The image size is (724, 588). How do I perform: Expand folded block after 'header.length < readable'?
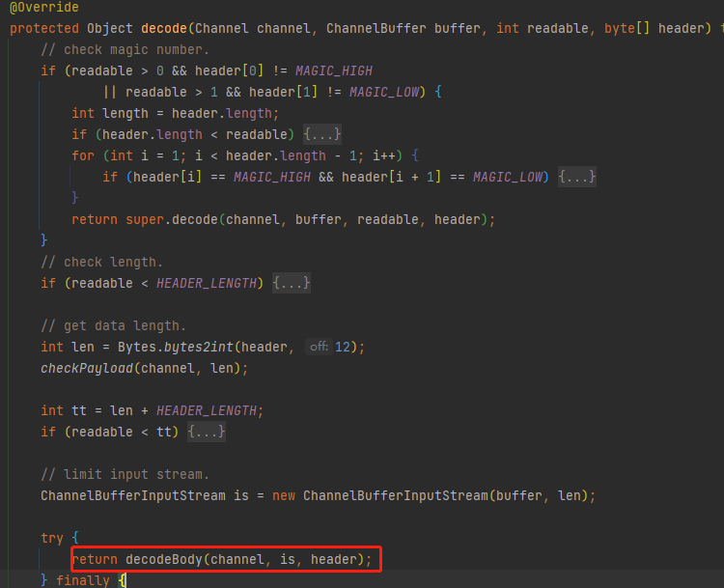322,134
